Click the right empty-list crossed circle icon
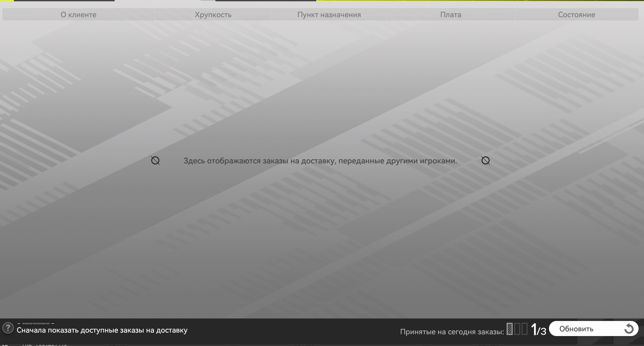The width and height of the screenshot is (644, 346). coord(485,160)
